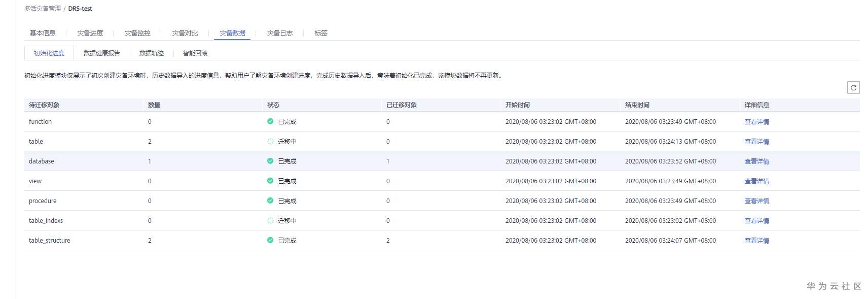Viewport: 868px width, 299px height.
Task: Click the loading spinner for table_indexs
Action: tap(270, 220)
